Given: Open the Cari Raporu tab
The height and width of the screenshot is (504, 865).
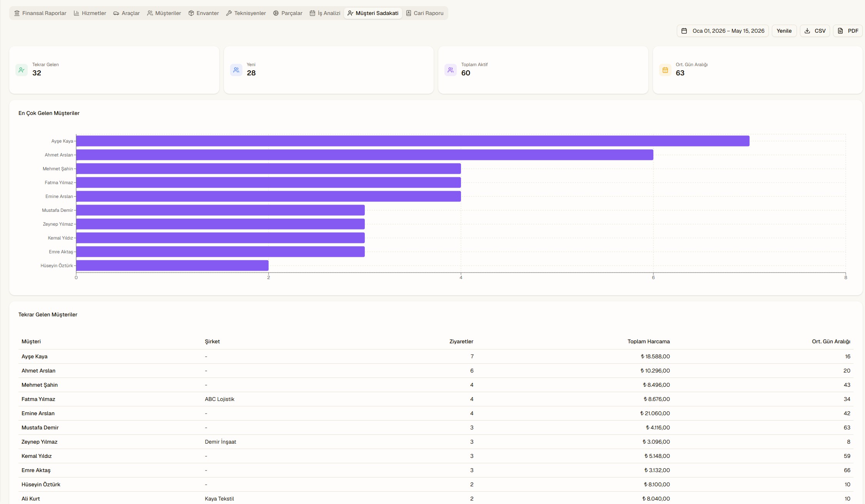Looking at the screenshot, I should tap(424, 13).
